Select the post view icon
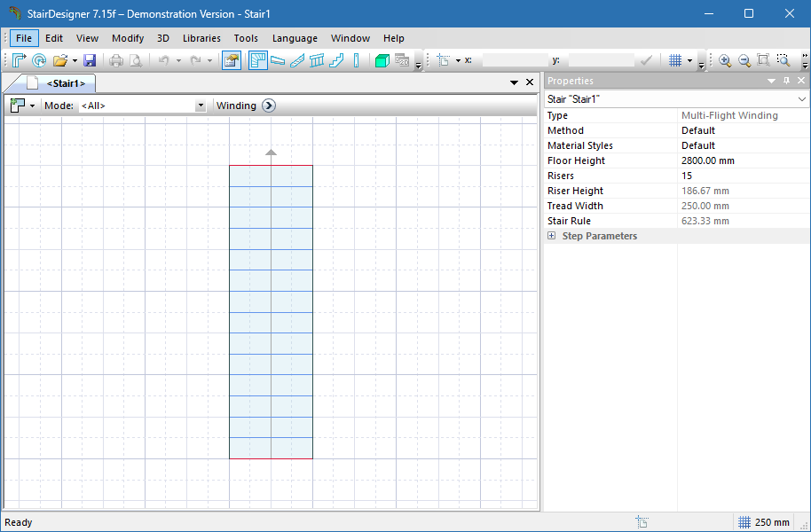The height and width of the screenshot is (532, 811). point(357,60)
